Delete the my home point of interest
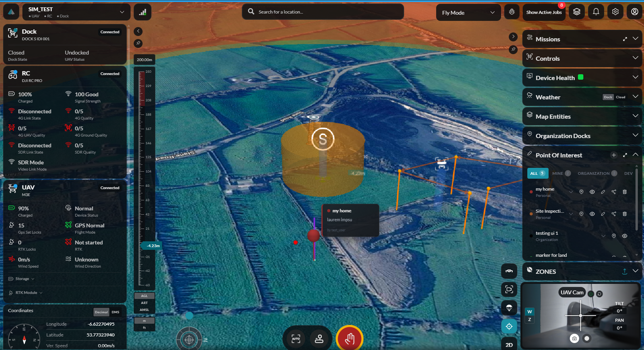This screenshot has height=350, width=644. (625, 192)
